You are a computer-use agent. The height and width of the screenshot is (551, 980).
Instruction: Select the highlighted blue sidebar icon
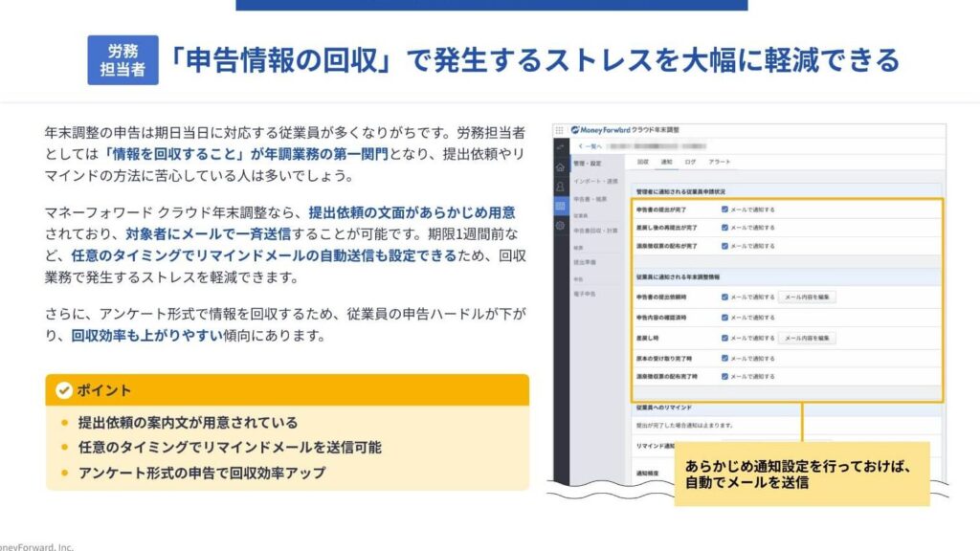(x=560, y=206)
